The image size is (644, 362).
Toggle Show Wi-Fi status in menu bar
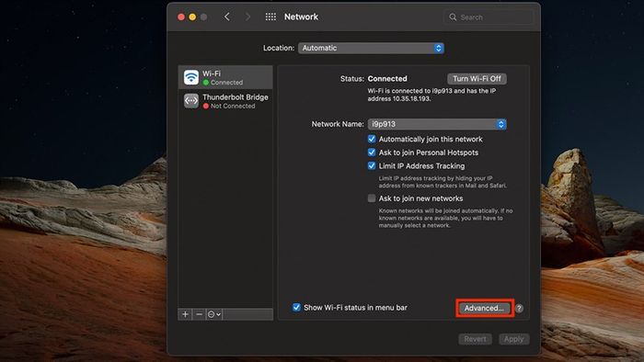coord(296,308)
